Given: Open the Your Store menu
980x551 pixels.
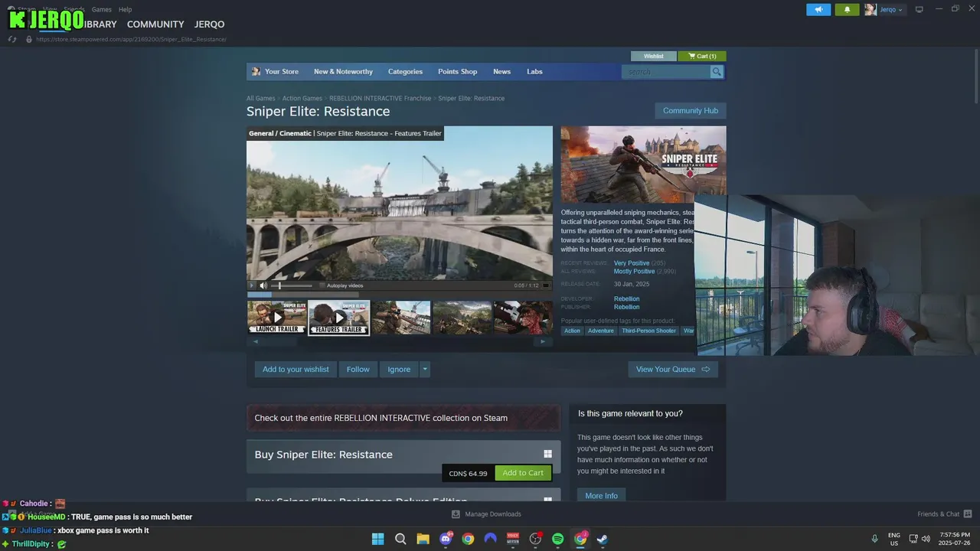Looking at the screenshot, I should [x=282, y=71].
